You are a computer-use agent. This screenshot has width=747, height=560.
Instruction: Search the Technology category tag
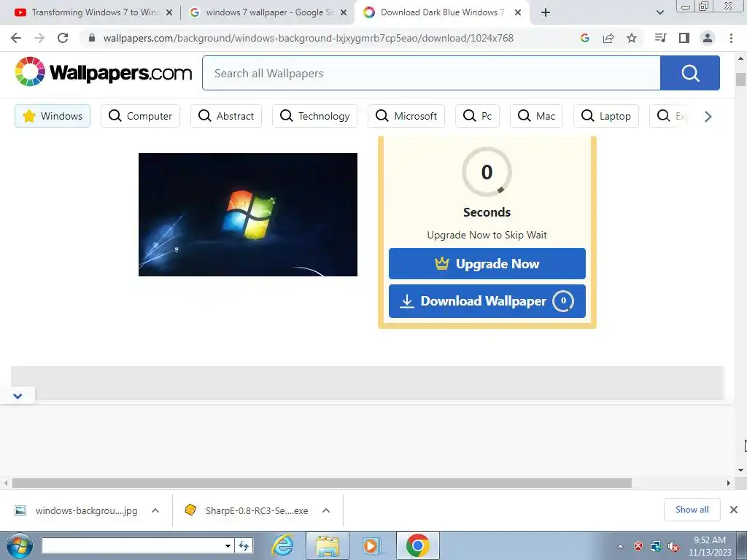point(314,116)
